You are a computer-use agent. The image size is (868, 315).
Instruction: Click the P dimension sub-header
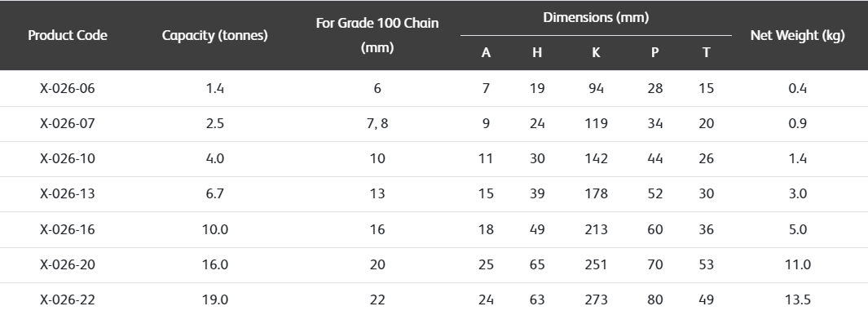655,53
